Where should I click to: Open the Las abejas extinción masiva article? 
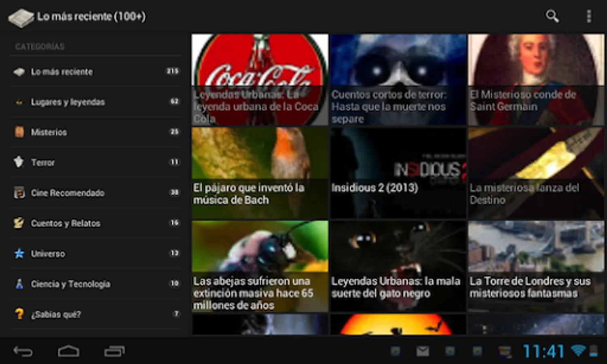260,266
